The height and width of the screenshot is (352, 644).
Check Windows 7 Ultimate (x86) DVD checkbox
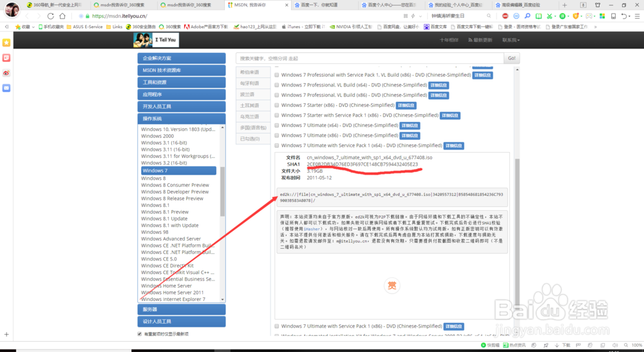coord(277,135)
